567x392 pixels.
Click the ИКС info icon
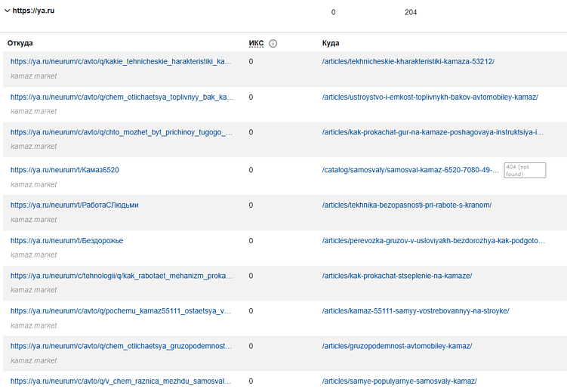(x=273, y=44)
